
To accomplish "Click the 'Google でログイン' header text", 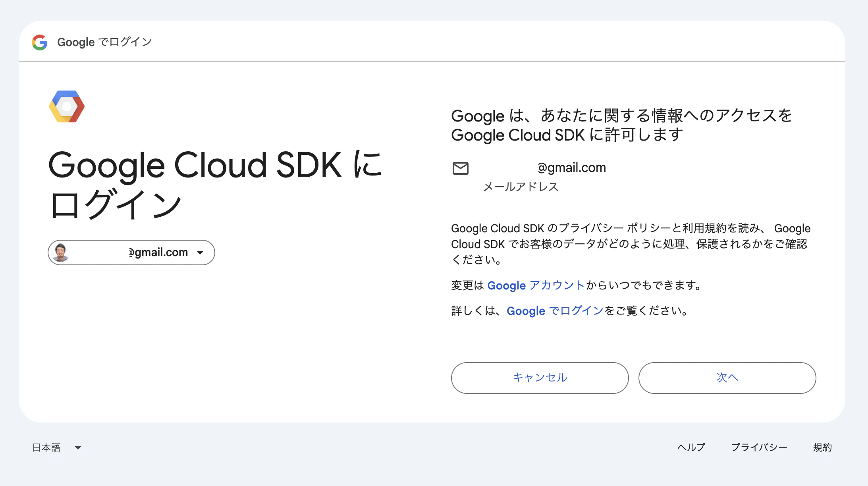I will (x=104, y=42).
